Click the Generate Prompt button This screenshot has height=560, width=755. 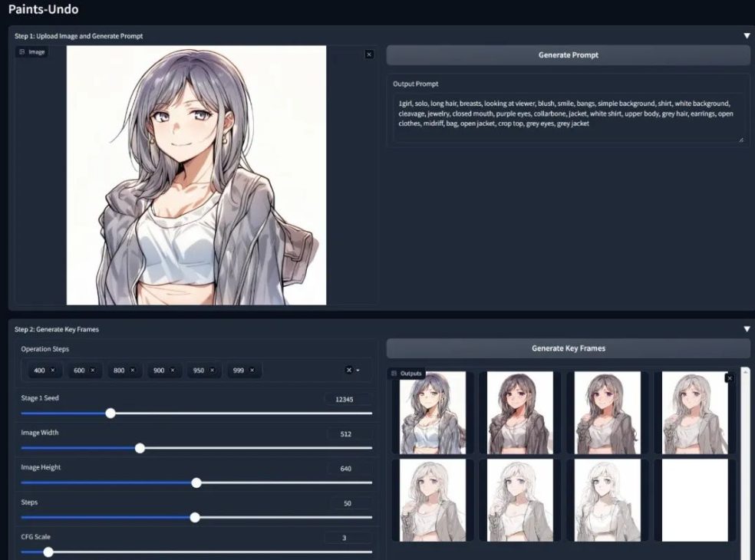pyautogui.click(x=568, y=55)
